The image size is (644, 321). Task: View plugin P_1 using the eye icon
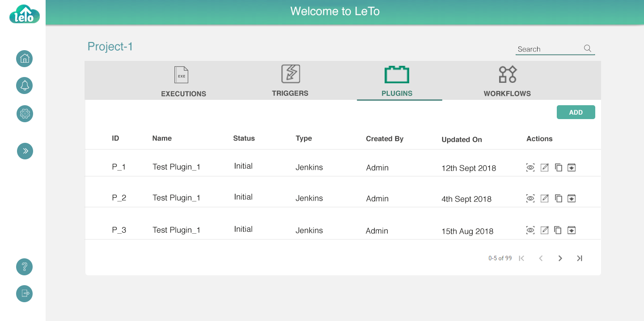click(530, 167)
